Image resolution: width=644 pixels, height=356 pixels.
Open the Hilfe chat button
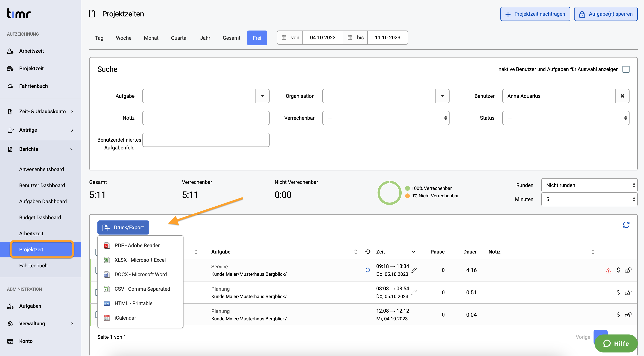(616, 343)
